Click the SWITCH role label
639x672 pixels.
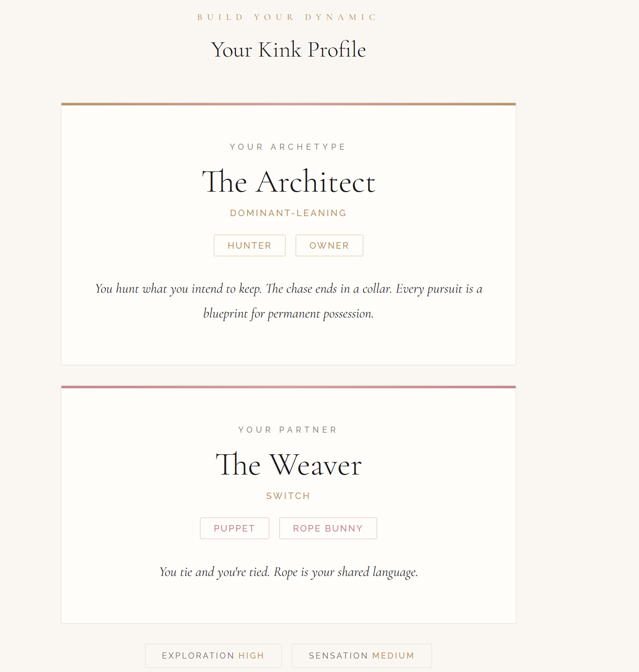click(x=288, y=496)
